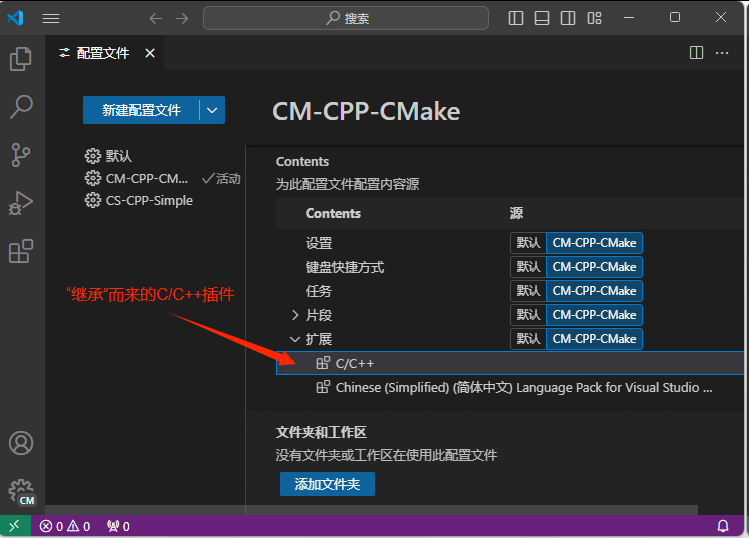Open notifications bell in status bar

(x=723, y=526)
